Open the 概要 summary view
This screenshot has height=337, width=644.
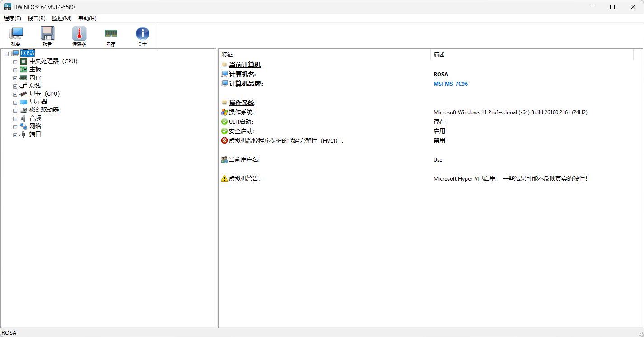tap(16, 36)
